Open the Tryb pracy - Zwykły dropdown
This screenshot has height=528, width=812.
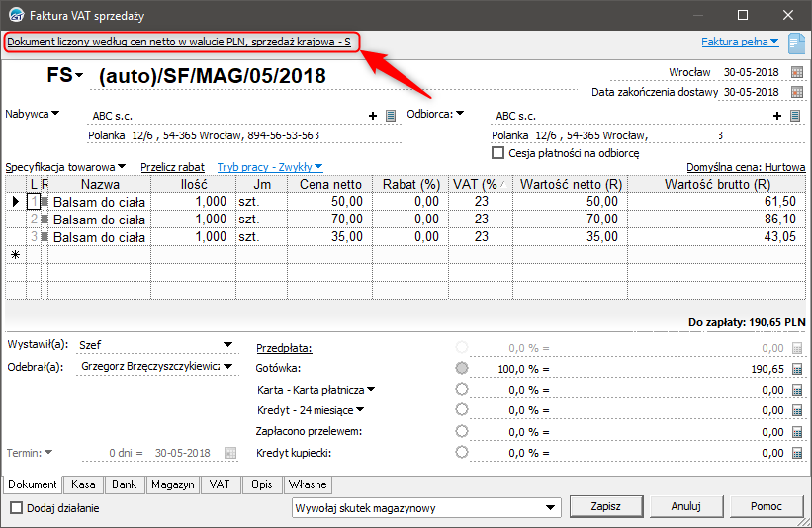click(x=270, y=168)
